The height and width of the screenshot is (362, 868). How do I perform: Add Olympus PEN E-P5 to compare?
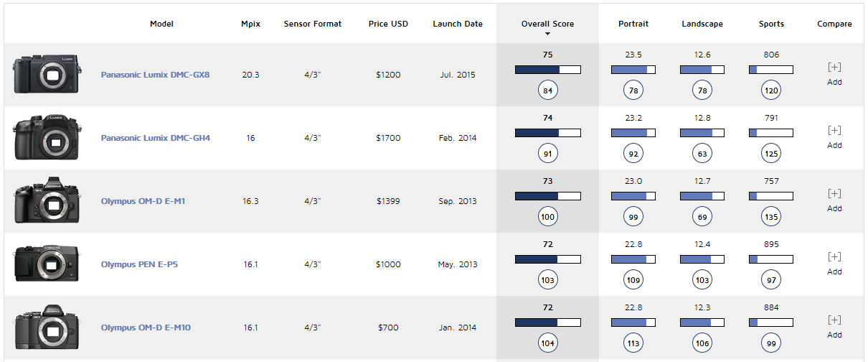[834, 263]
